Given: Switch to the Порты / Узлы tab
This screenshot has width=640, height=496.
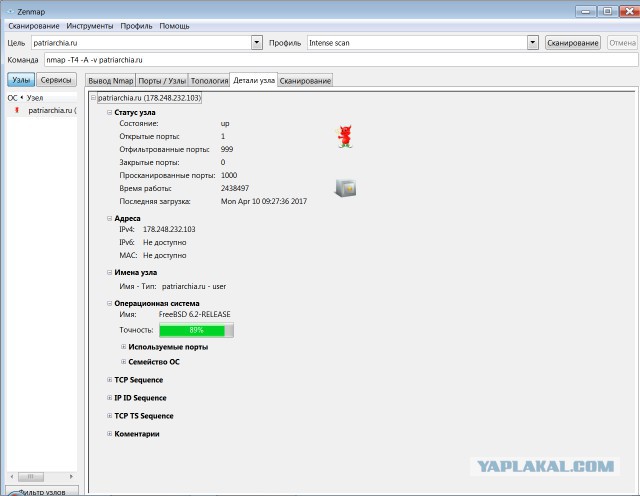Looking at the screenshot, I should pyautogui.click(x=162, y=81).
